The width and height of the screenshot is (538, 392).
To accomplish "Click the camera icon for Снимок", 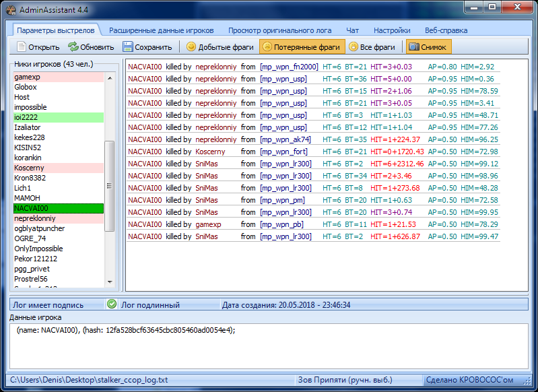I will click(414, 46).
